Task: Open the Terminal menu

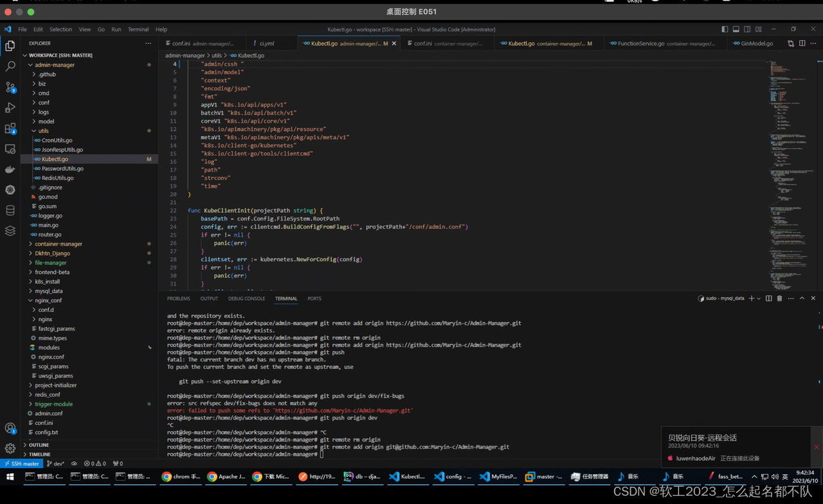Action: [x=138, y=30]
